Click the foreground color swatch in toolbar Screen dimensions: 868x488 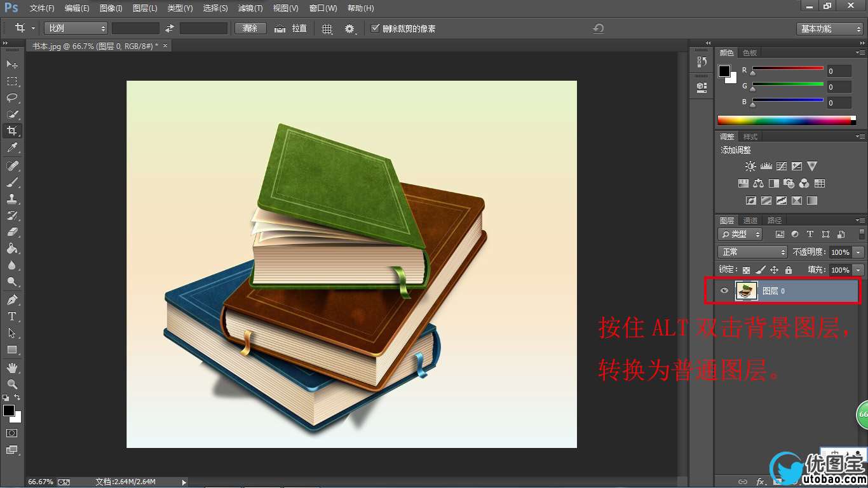[8, 411]
